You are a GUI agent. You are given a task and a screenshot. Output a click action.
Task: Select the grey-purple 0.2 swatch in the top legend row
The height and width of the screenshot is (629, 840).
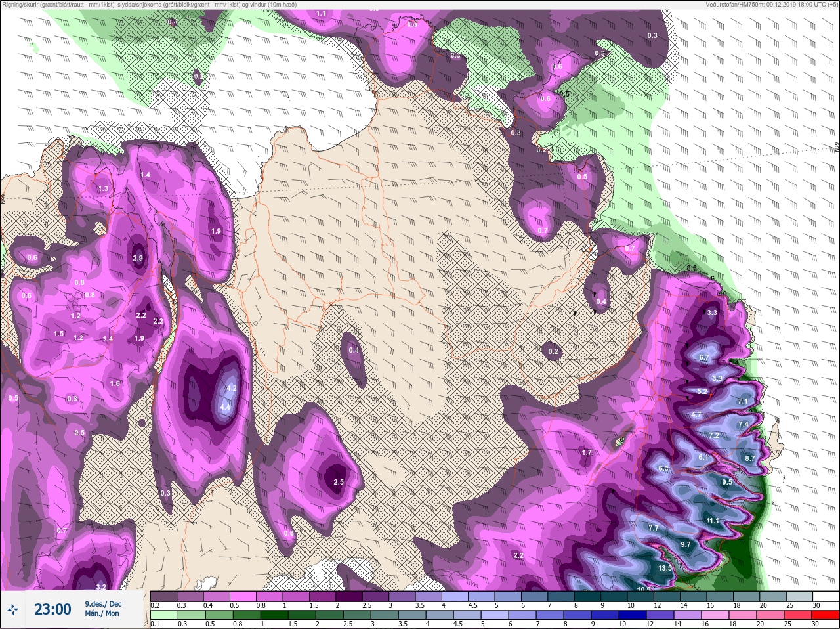[163, 596]
